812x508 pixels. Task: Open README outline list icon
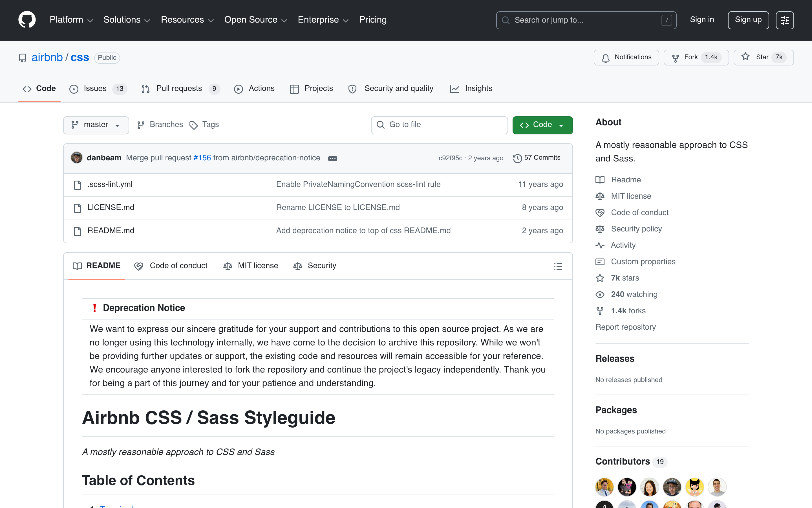pos(558,266)
